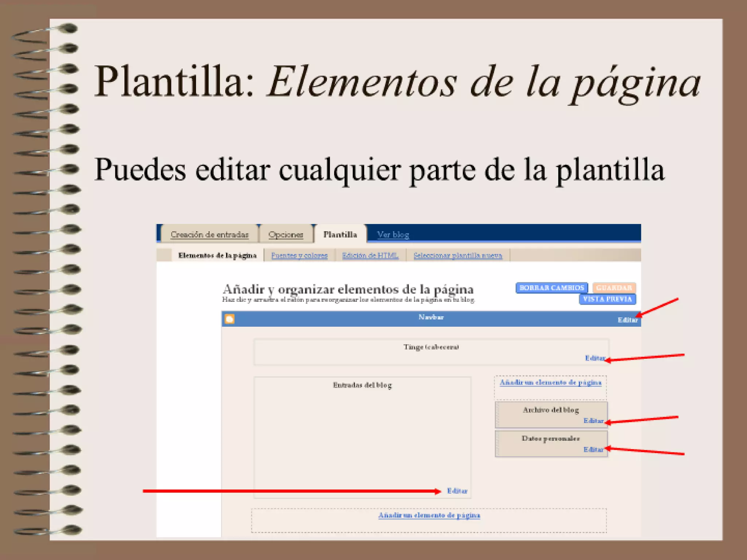Click heading Añadir y organizar elementos

[348, 289]
